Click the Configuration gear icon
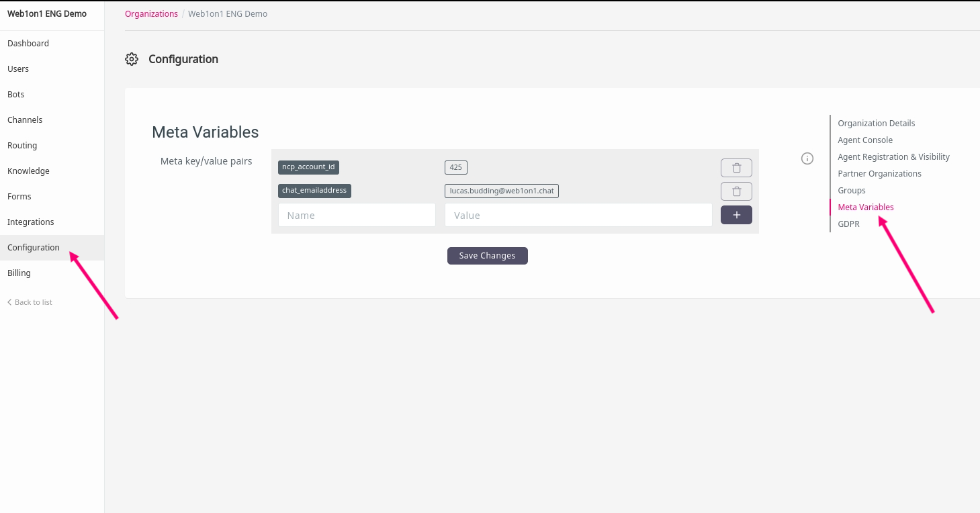Image resolution: width=980 pixels, height=513 pixels. (x=132, y=59)
